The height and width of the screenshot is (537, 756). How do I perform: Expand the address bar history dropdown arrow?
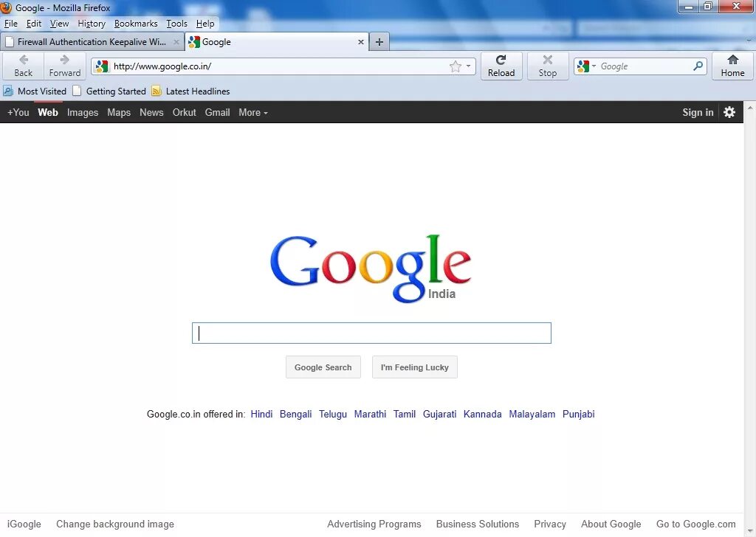(x=469, y=66)
